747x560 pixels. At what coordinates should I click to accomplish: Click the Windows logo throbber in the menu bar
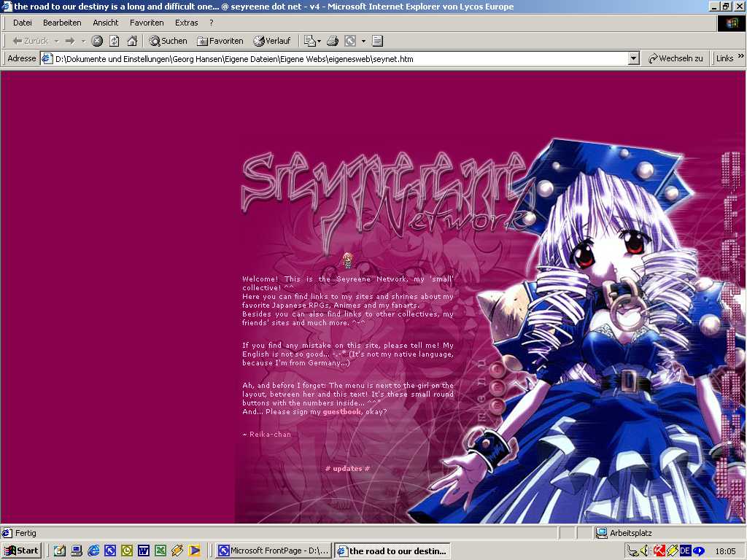click(x=732, y=23)
